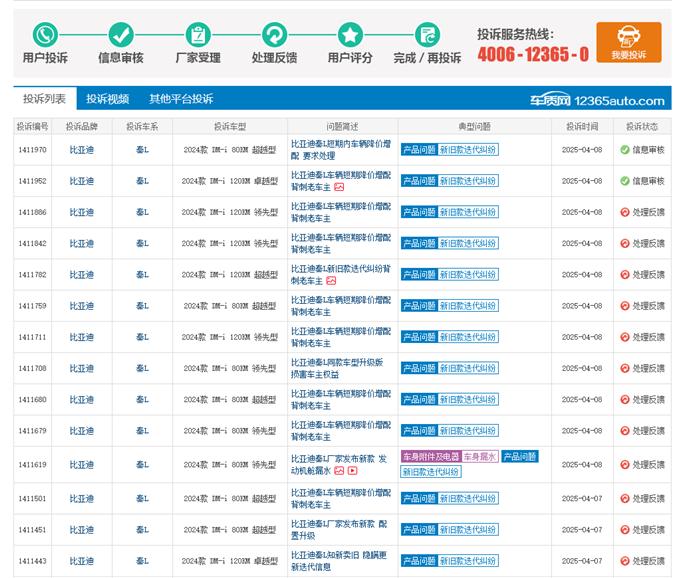Open image attachment icon in complaint 1411619
Viewport: 700px width, 578px height.
(339, 470)
